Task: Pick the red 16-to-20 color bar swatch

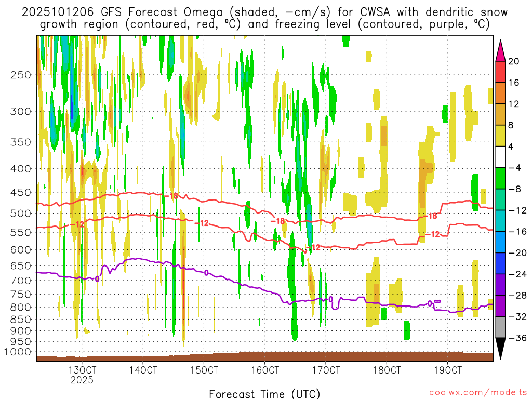Action: click(500, 72)
